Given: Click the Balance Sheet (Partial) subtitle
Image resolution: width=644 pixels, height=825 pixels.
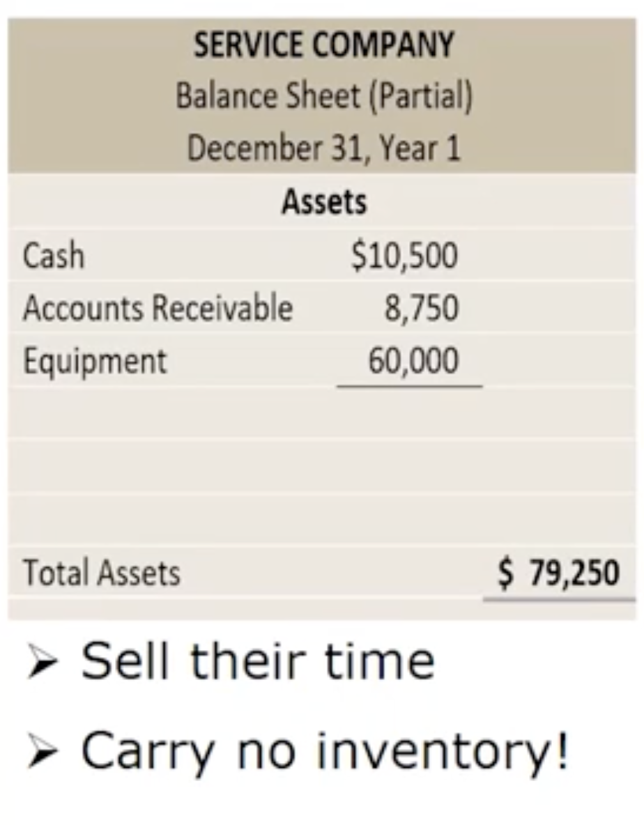Looking at the screenshot, I should (324, 96).
